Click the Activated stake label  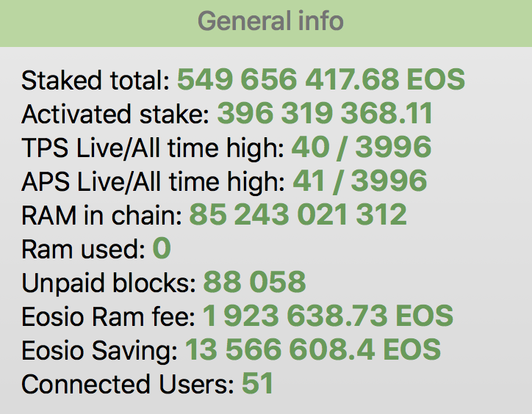pyautogui.click(x=115, y=114)
